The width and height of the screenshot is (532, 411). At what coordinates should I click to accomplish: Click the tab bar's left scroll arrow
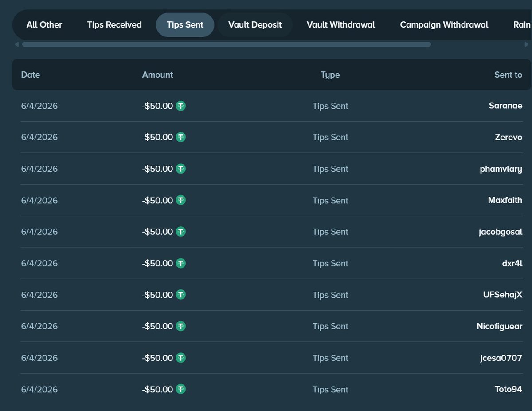point(16,44)
